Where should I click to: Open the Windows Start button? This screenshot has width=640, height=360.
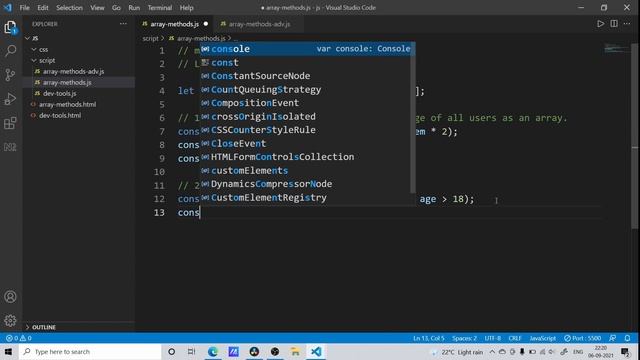coord(9,351)
